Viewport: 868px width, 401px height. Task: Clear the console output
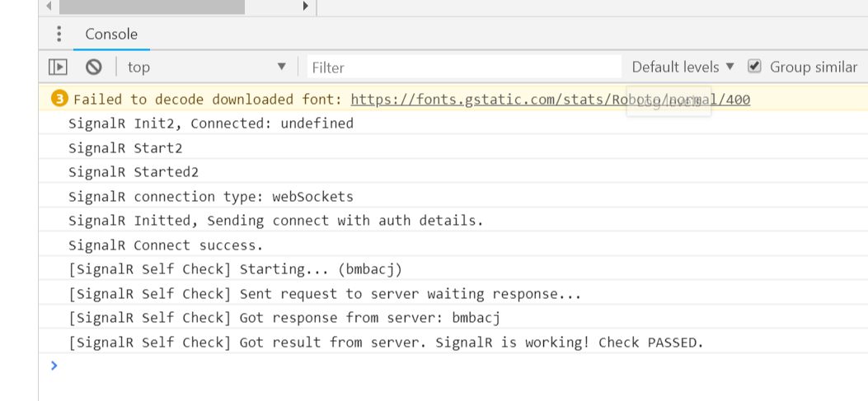(x=94, y=67)
